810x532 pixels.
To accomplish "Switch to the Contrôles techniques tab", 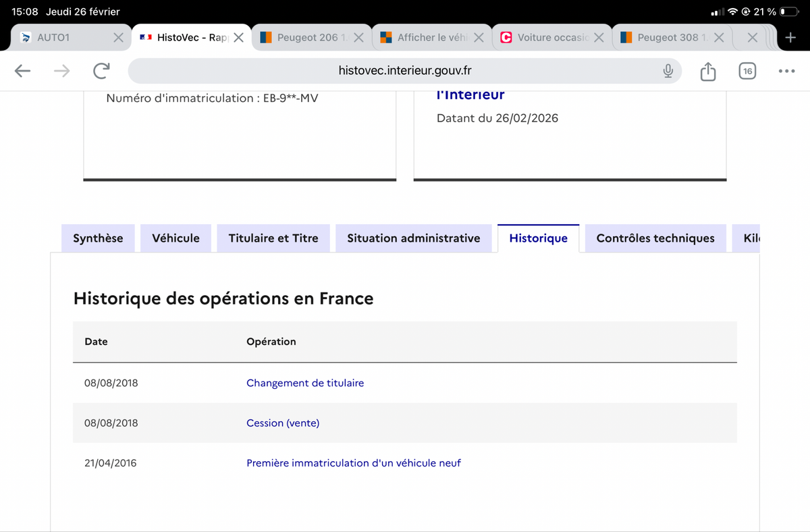I will pos(655,238).
